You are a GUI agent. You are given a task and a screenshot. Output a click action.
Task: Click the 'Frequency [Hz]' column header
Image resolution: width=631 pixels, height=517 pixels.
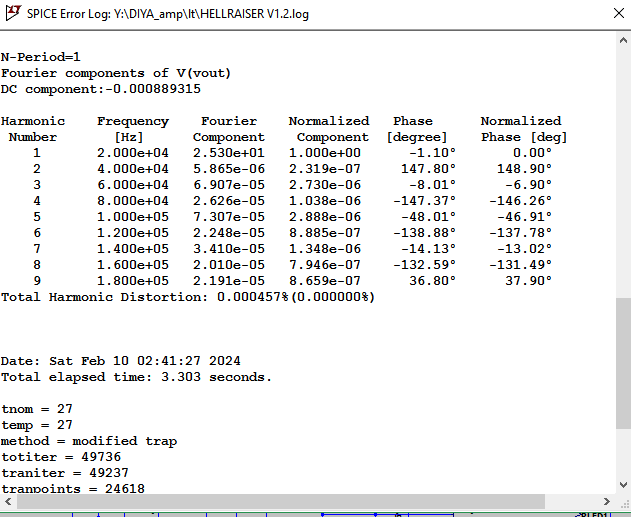[133, 129]
